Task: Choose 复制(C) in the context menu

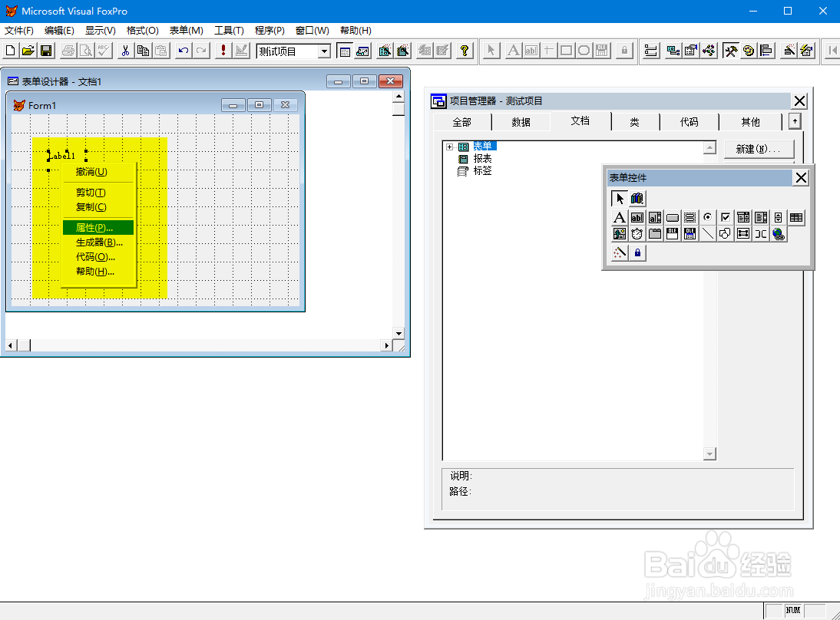Action: pyautogui.click(x=98, y=207)
